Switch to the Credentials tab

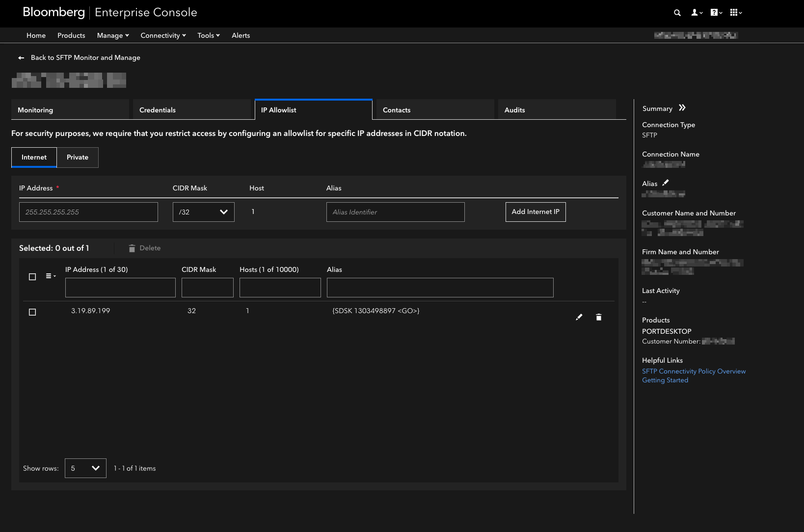(192, 109)
